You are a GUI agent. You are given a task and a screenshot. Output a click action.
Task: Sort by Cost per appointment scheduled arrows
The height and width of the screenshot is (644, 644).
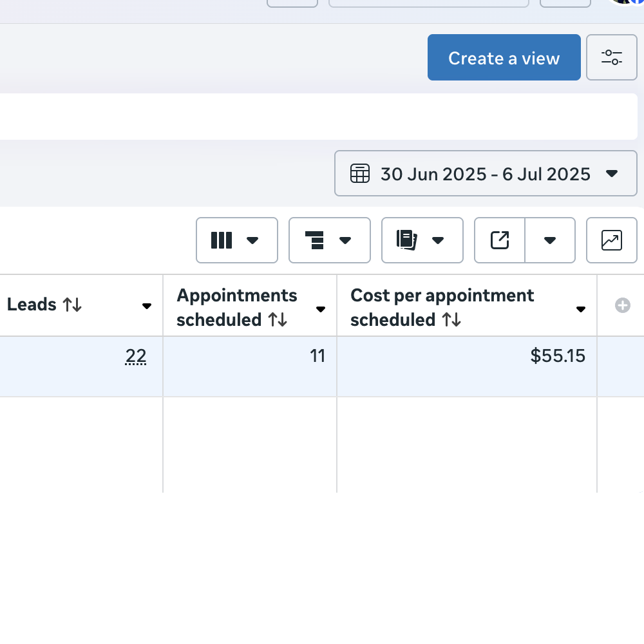coord(451,320)
